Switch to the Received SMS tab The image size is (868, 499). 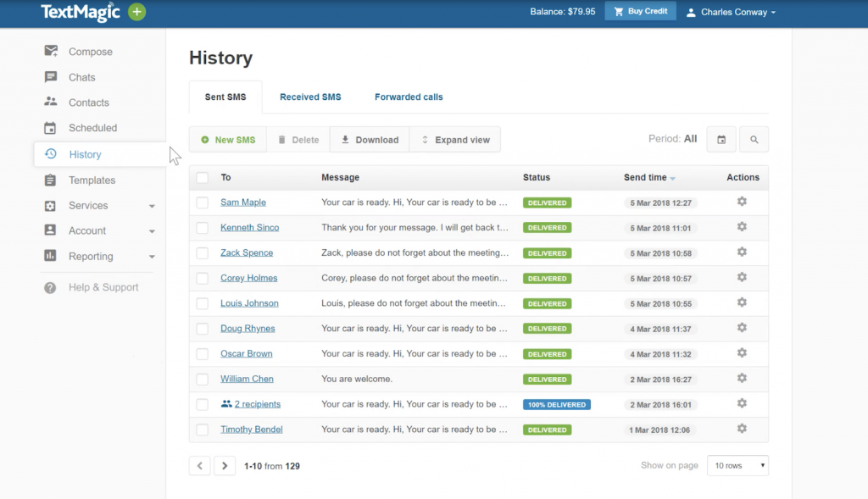coord(310,97)
